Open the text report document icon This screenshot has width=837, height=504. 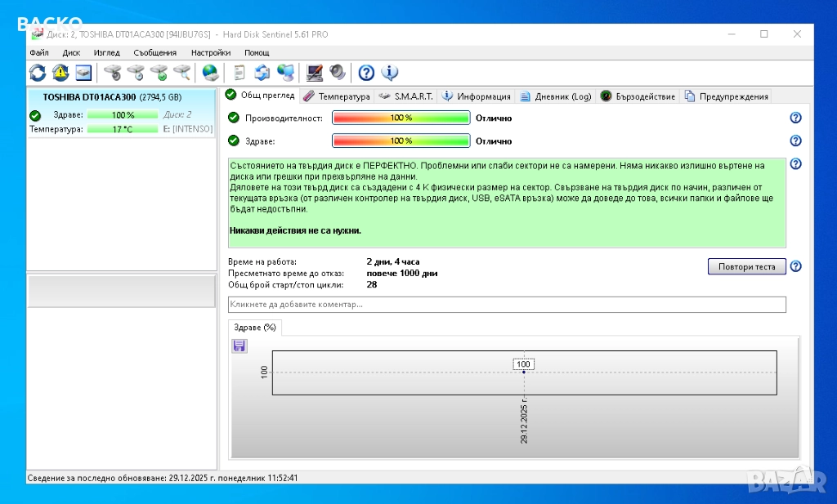point(239,73)
